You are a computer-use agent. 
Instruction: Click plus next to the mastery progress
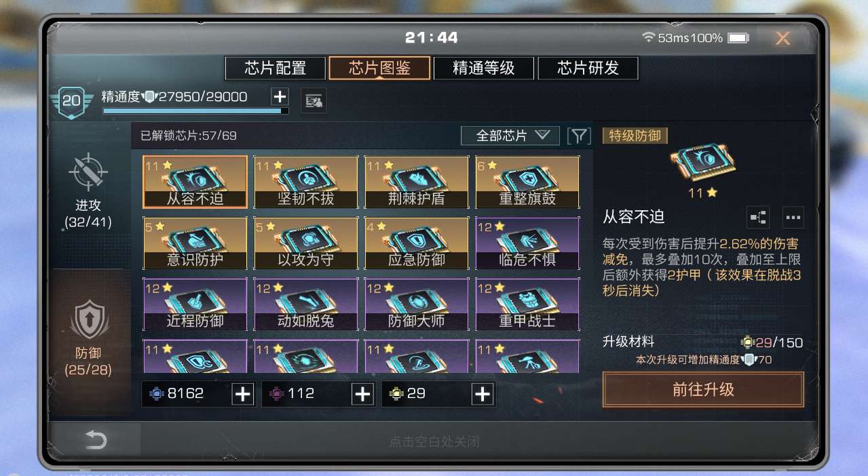point(280,96)
